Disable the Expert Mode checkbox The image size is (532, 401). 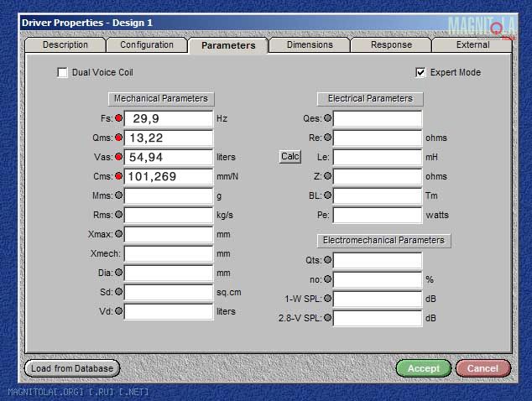click(x=420, y=73)
